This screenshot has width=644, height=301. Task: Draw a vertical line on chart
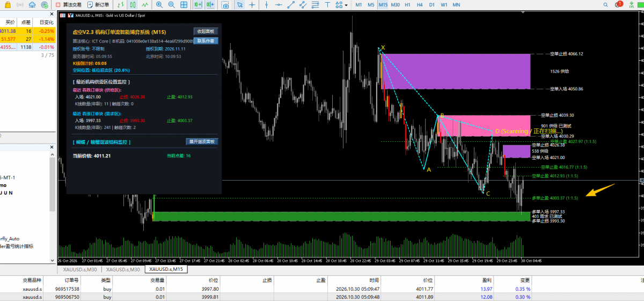pyautogui.click(x=266, y=5)
